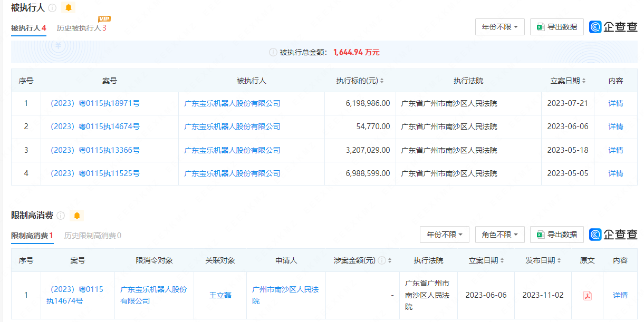Click the amount 6,988,599.00
644x322 pixels.
[368, 173]
